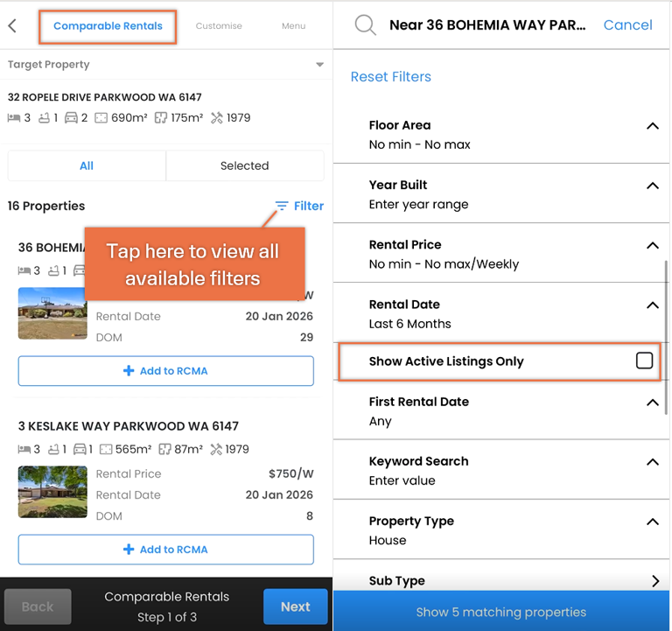Collapse the Rental Price filter chevron
Viewport: 672px width, 631px height.
click(652, 246)
